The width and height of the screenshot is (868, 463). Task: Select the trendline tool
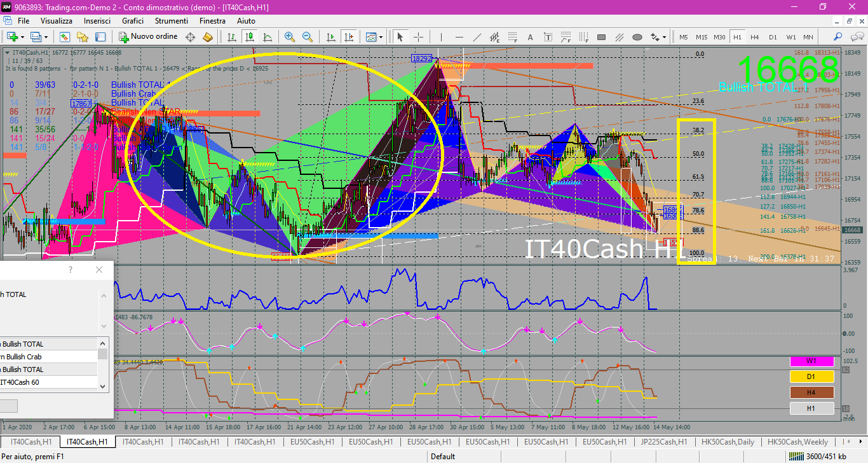pos(477,37)
